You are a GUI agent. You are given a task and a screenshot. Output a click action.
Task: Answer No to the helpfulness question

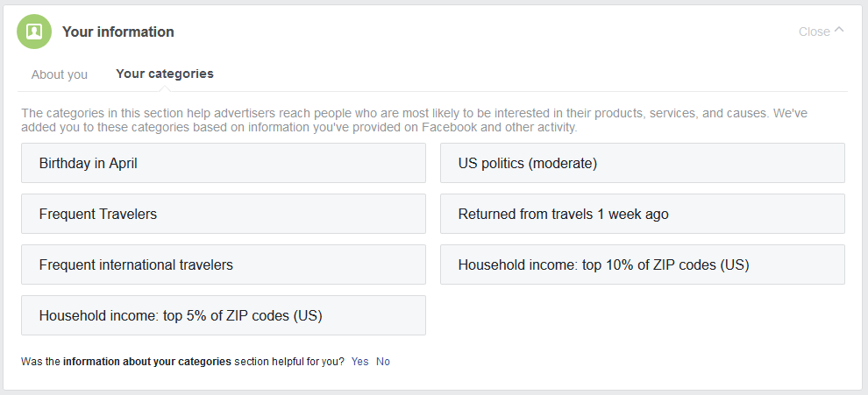point(383,361)
